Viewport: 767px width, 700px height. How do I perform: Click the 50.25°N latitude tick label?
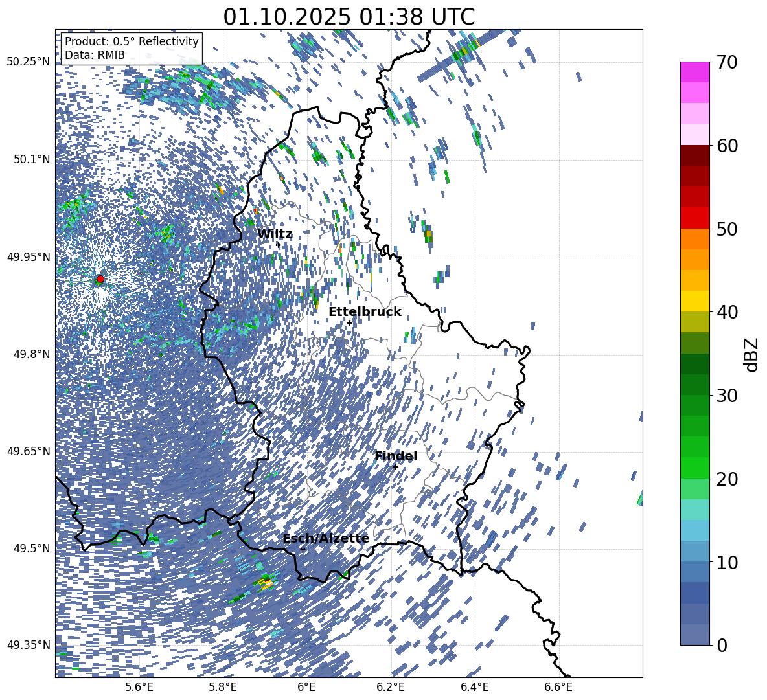pos(28,62)
